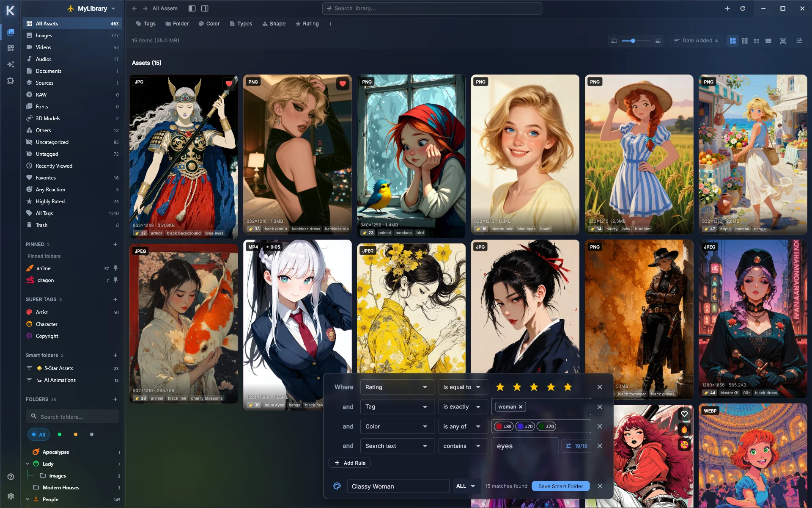812x508 pixels.
Task: Unpin the anime pinned folder
Action: tap(115, 268)
